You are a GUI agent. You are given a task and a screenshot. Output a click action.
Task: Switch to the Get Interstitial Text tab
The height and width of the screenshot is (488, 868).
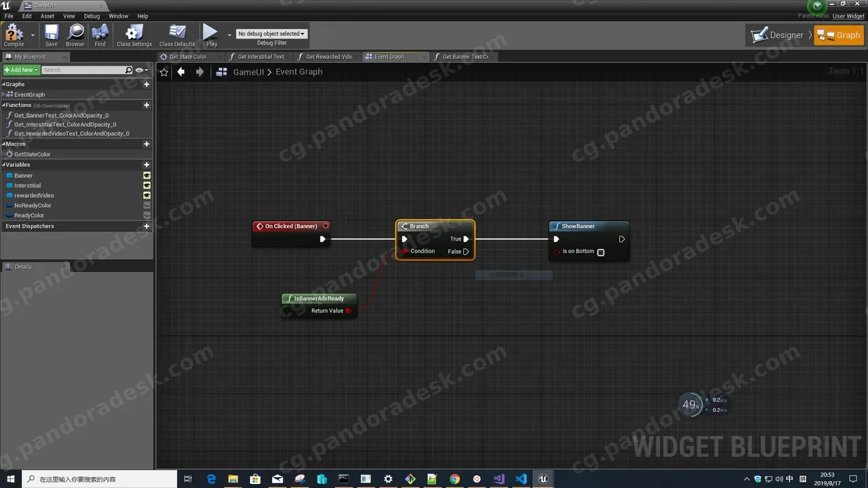point(261,57)
